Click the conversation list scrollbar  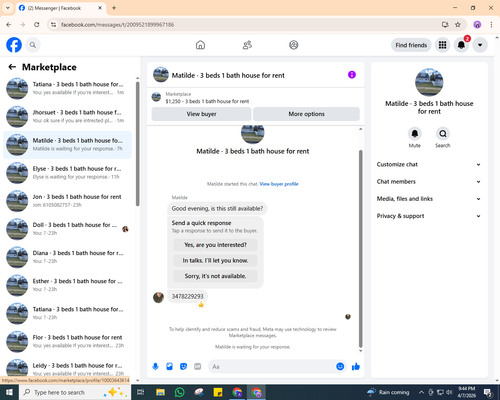(x=138, y=143)
